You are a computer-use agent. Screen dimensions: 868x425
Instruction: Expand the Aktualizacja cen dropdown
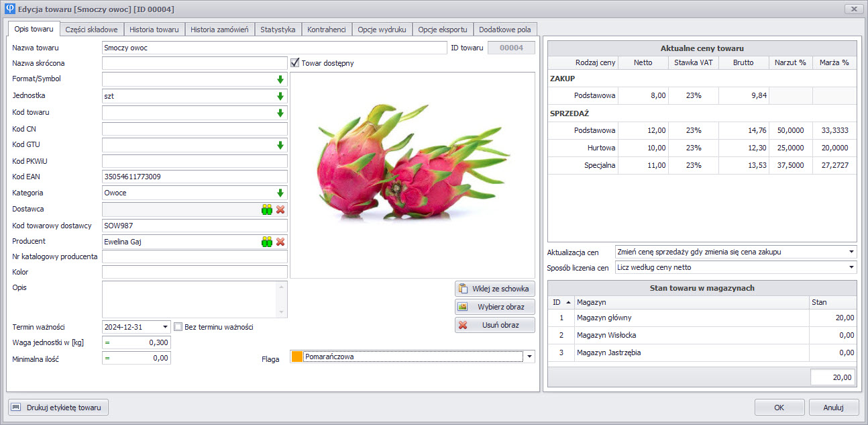point(851,252)
